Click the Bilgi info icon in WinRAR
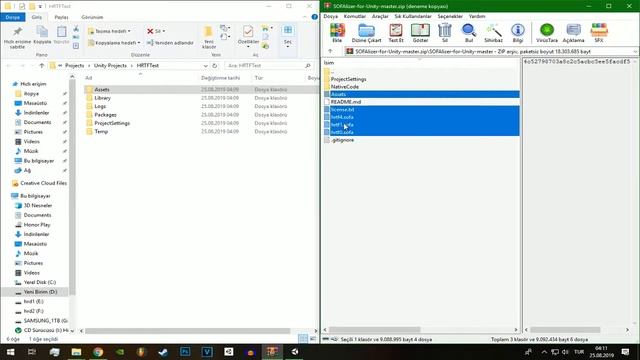640x360 pixels. 518,33
